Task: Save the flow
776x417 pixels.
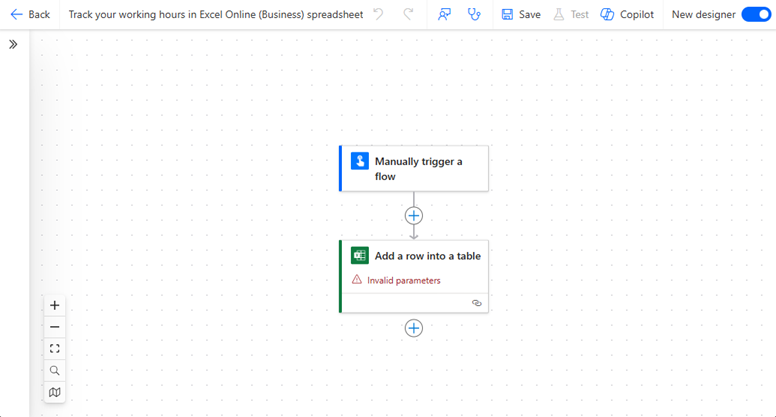Action: (x=521, y=15)
